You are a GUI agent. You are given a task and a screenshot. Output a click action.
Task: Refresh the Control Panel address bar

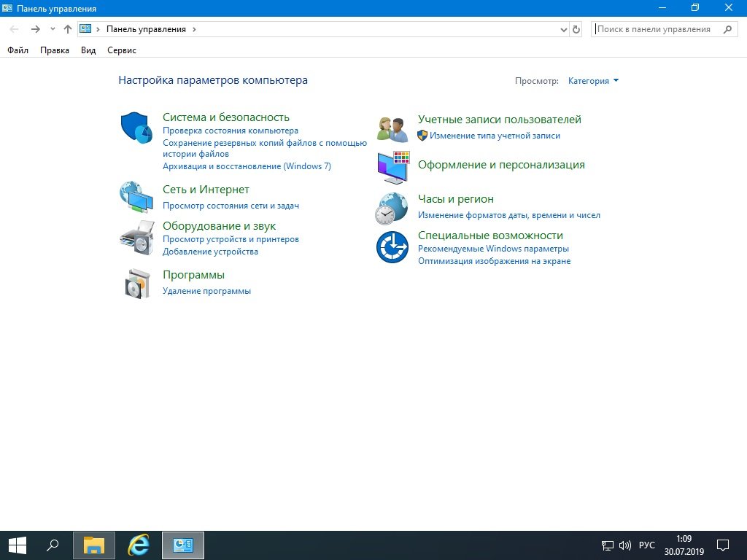point(576,30)
